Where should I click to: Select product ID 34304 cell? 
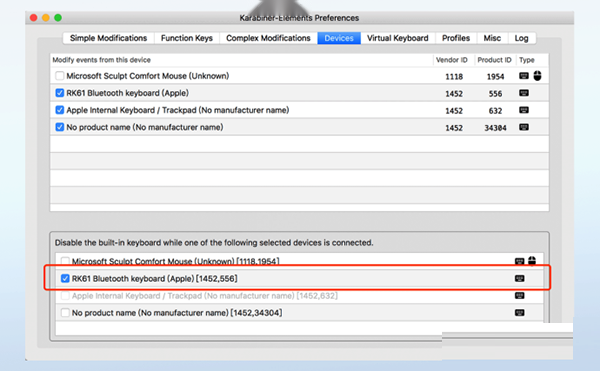(495, 128)
